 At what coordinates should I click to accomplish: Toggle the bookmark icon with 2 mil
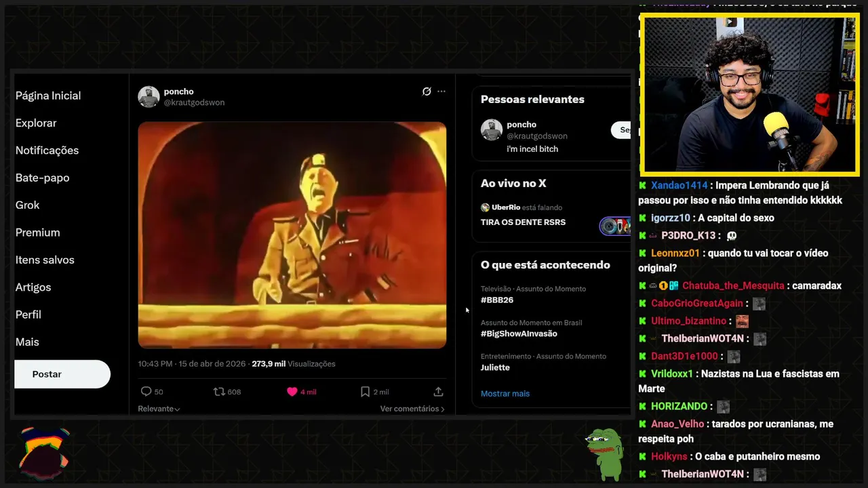click(365, 392)
